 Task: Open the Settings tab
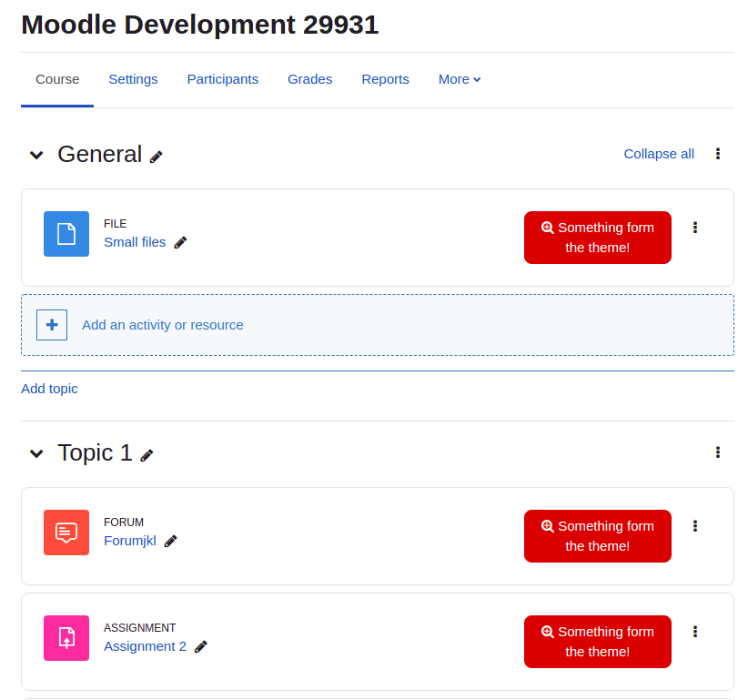133,79
